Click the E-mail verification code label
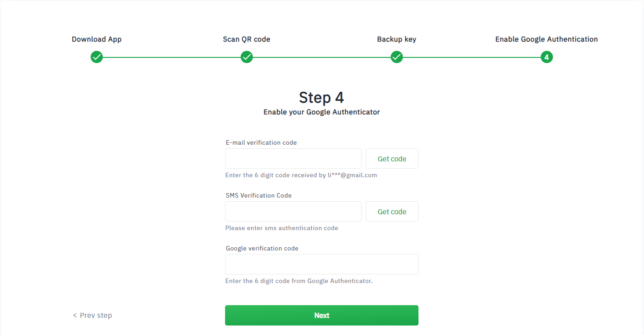This screenshot has height=335, width=644. 261,142
